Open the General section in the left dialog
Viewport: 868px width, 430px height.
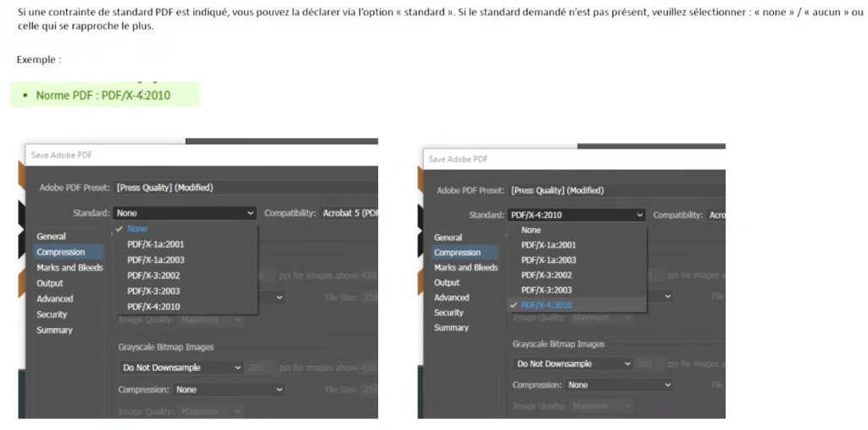[x=51, y=237]
